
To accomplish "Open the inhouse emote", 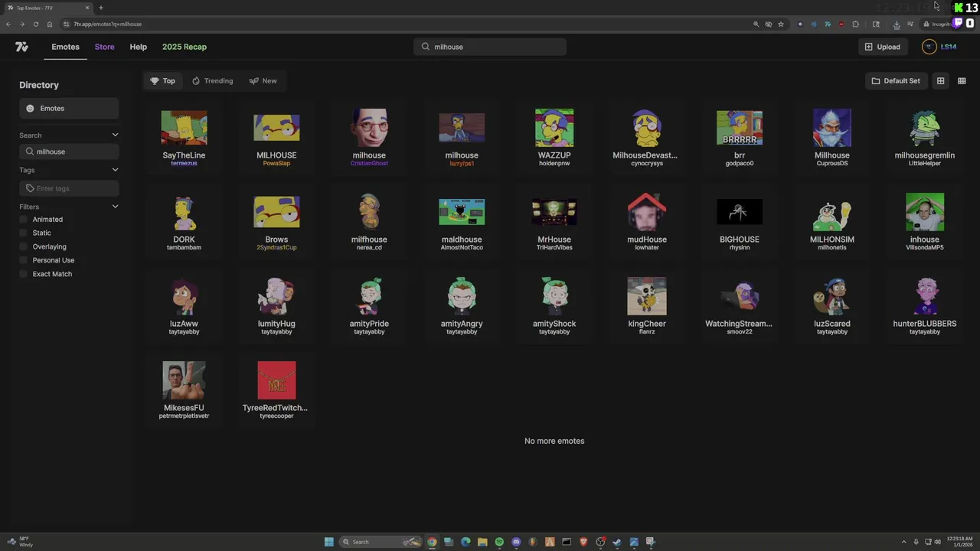I will 924,222.
